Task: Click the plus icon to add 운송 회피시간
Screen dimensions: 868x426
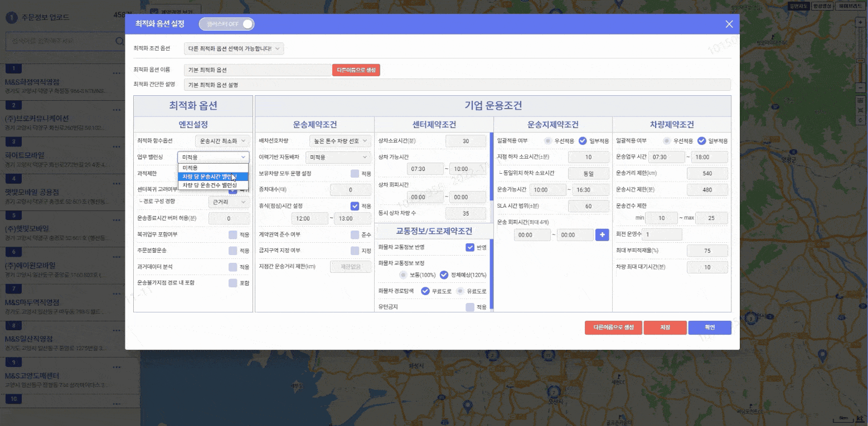Action: click(602, 235)
